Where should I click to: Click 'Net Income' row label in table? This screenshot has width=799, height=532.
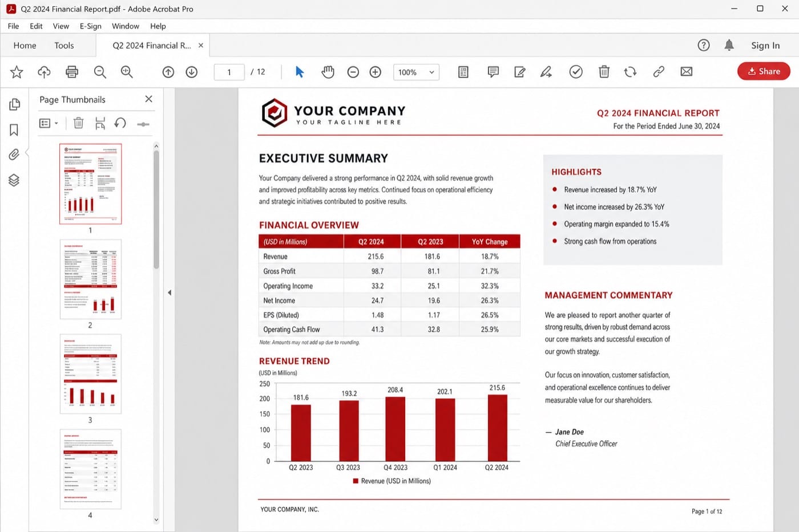coord(279,300)
